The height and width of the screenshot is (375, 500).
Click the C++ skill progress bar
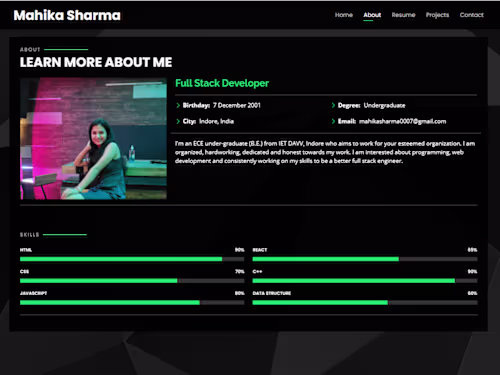coord(365,281)
